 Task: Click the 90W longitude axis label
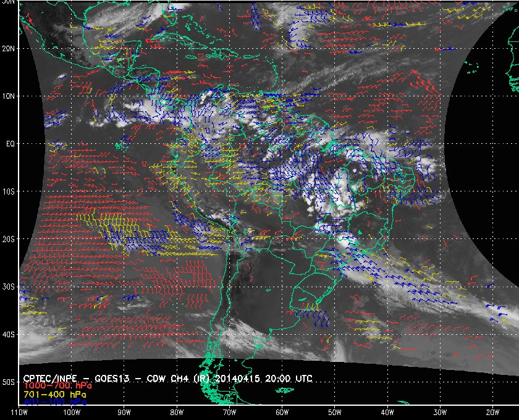pos(124,413)
